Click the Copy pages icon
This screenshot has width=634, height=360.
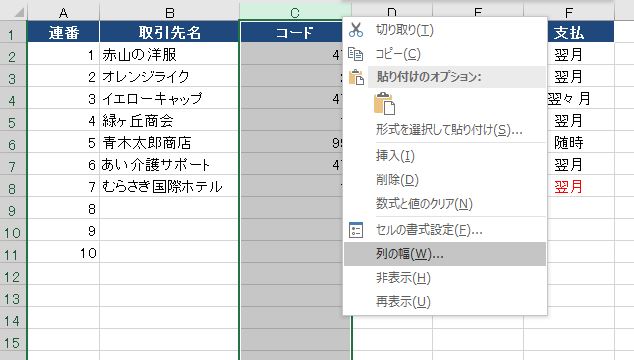pyautogui.click(x=356, y=54)
